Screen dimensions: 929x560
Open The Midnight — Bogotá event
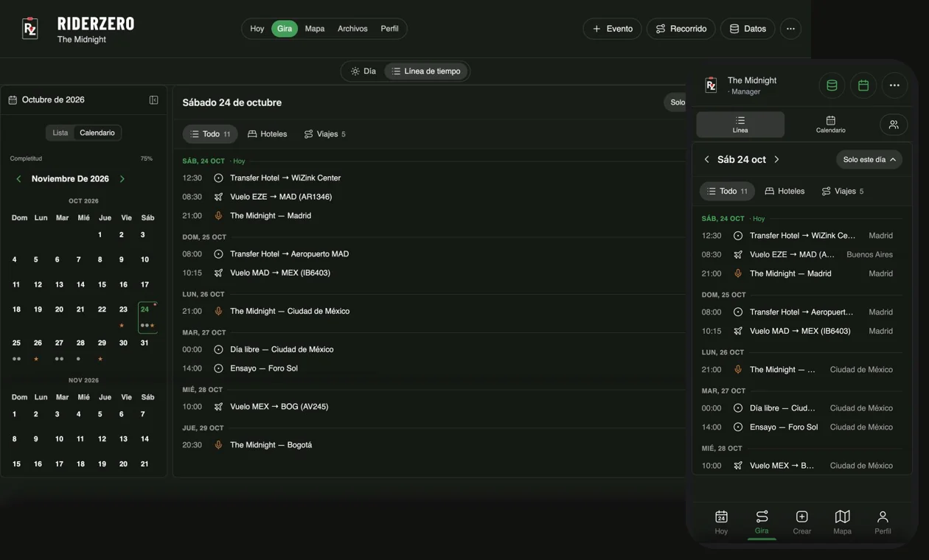pos(271,445)
